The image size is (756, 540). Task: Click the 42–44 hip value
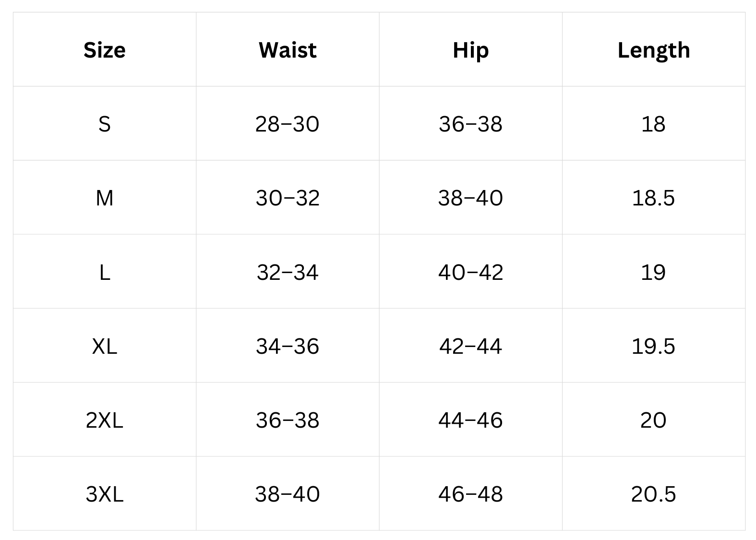coord(470,346)
